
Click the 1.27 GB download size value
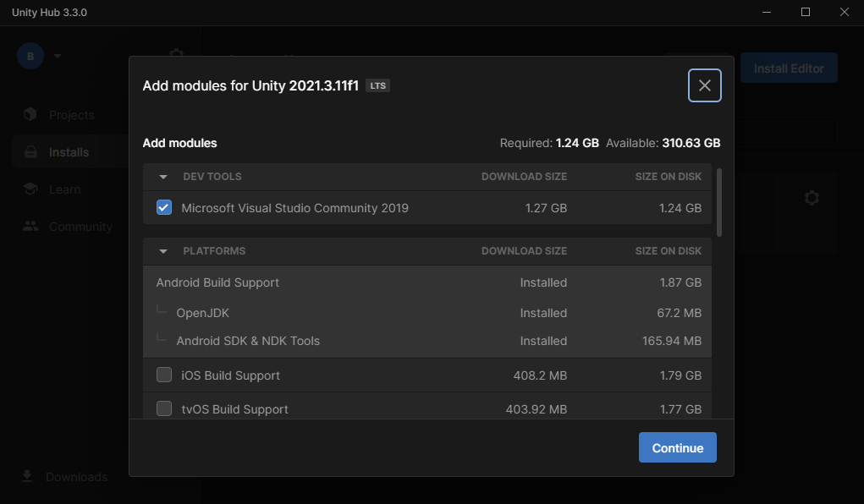click(546, 208)
